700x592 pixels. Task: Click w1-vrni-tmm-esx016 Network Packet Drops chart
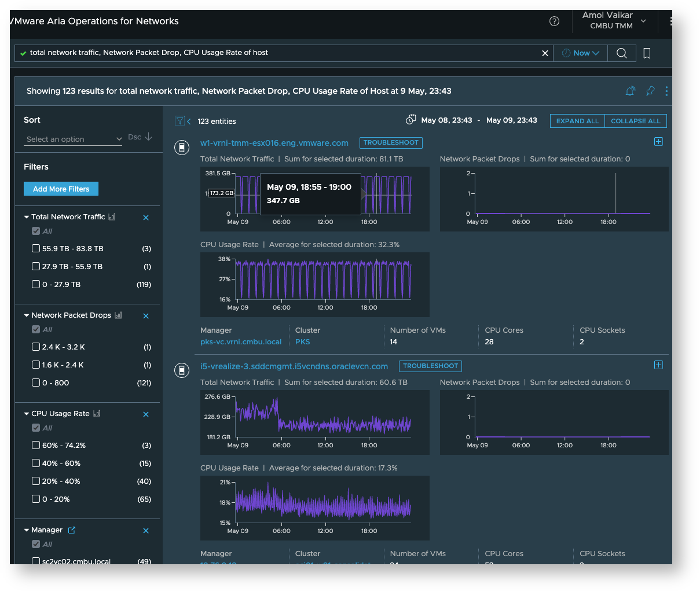click(554, 199)
